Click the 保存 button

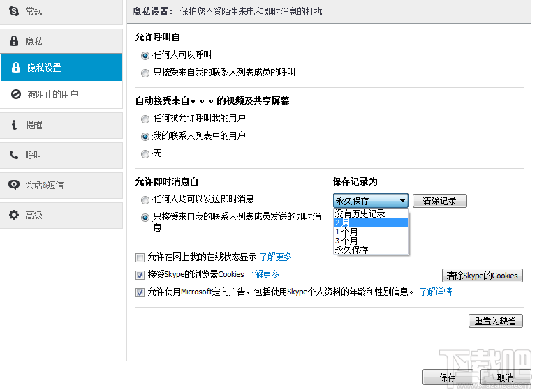(448, 377)
